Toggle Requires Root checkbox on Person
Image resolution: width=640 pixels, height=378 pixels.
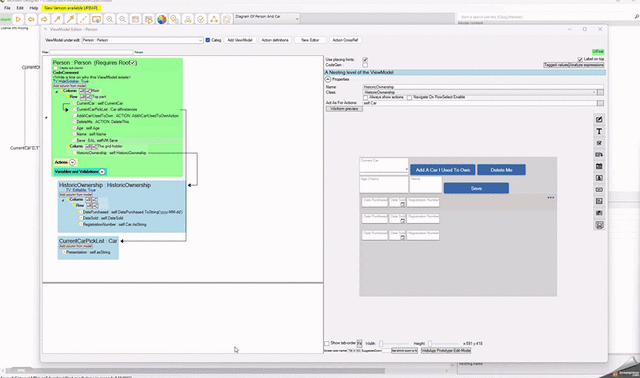(133, 63)
